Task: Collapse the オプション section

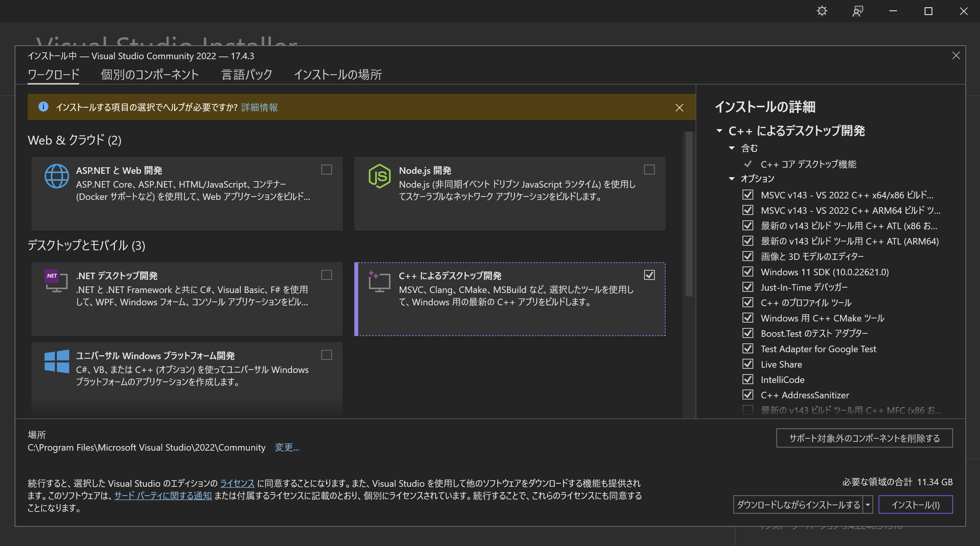Action: pos(731,179)
